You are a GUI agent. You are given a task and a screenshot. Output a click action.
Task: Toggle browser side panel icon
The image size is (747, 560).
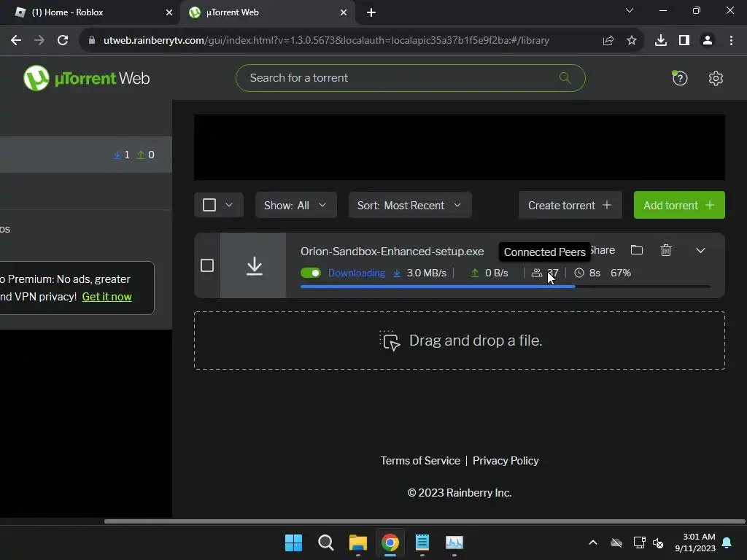coord(684,41)
